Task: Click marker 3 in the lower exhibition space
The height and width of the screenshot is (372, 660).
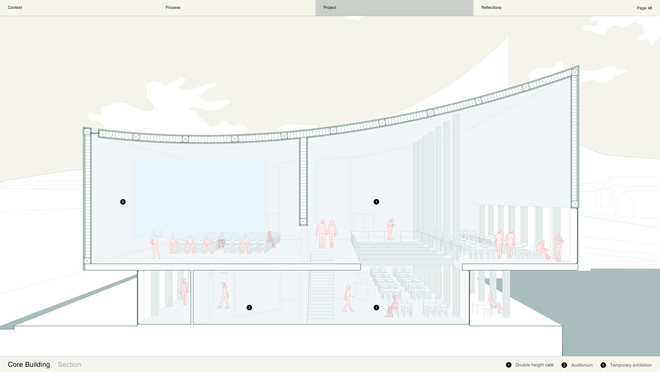Action: point(249,308)
